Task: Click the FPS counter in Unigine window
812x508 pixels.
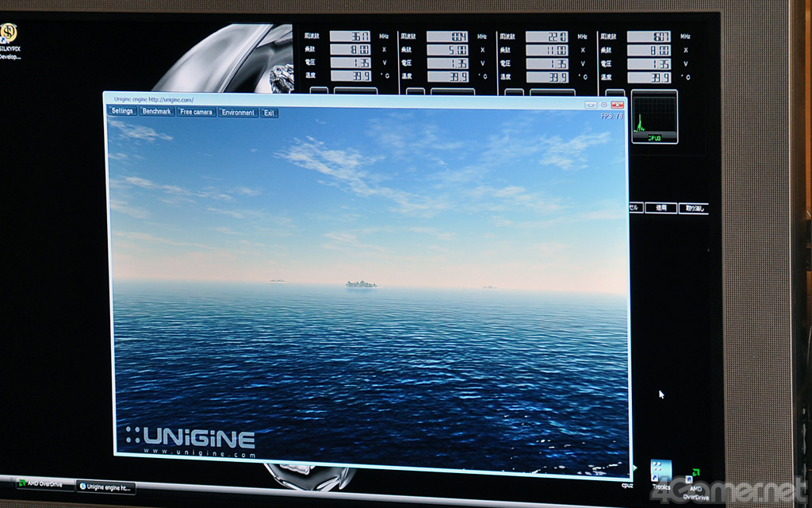Action: (x=611, y=117)
